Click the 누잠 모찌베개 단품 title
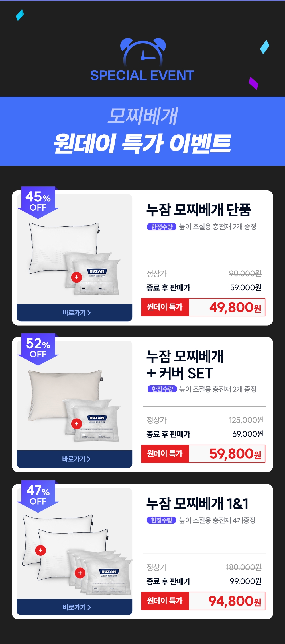Viewport: 285px width, 644px height. pos(199,210)
